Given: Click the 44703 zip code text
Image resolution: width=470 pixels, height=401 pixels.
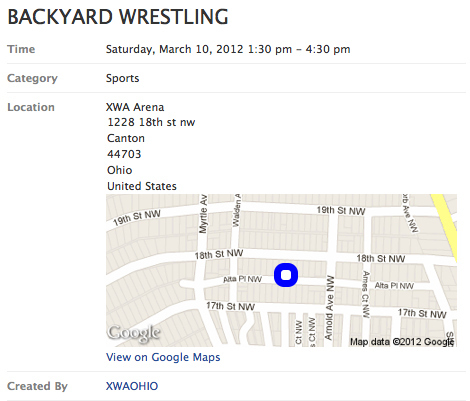Looking at the screenshot, I should coord(124,154).
